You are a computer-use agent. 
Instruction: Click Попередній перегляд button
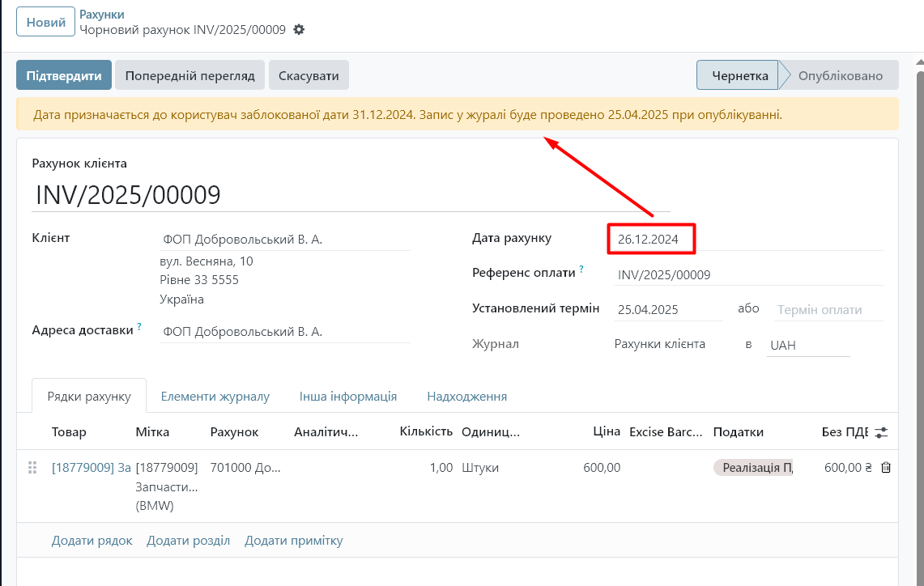pyautogui.click(x=190, y=76)
